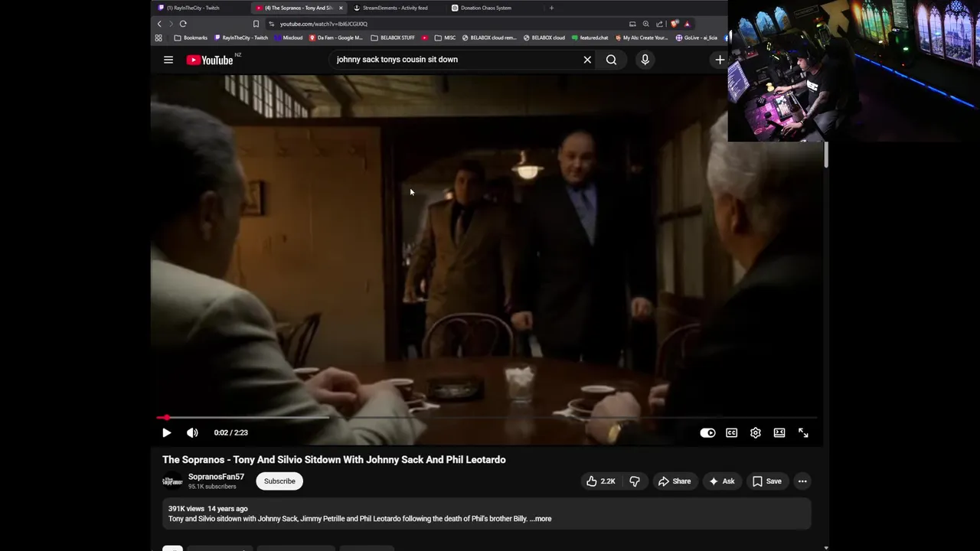Viewport: 980px width, 551px height.
Task: Open Da Fam - Google Maps bookmark
Action: (336, 37)
